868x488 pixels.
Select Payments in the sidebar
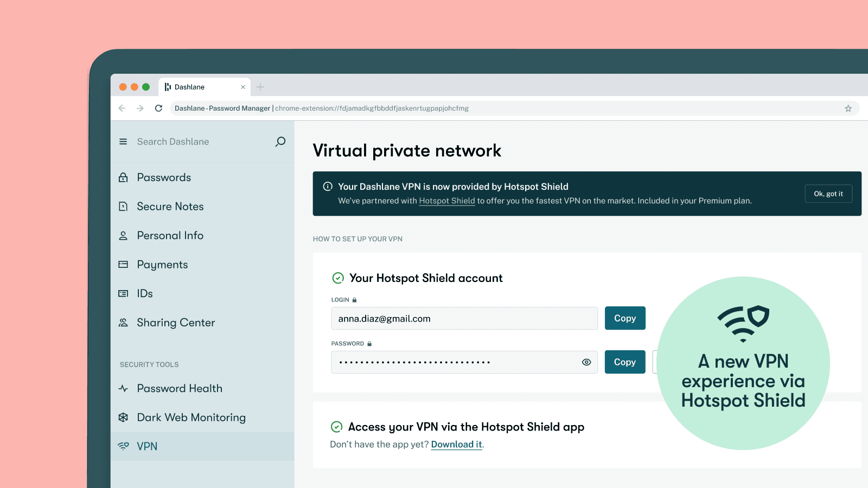point(162,265)
